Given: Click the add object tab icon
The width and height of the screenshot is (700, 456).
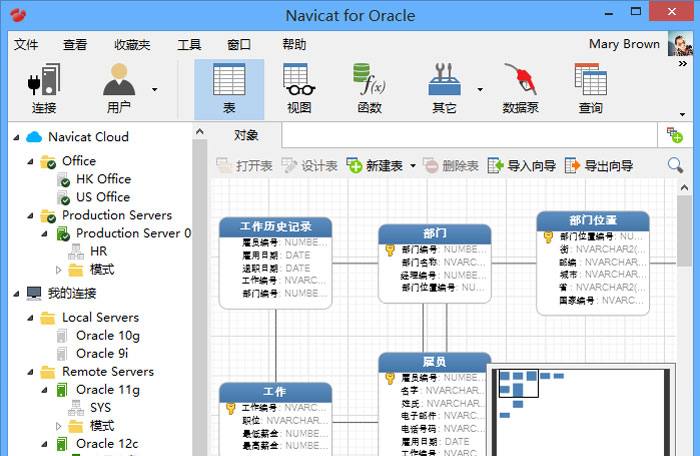Looking at the screenshot, I should point(675,135).
